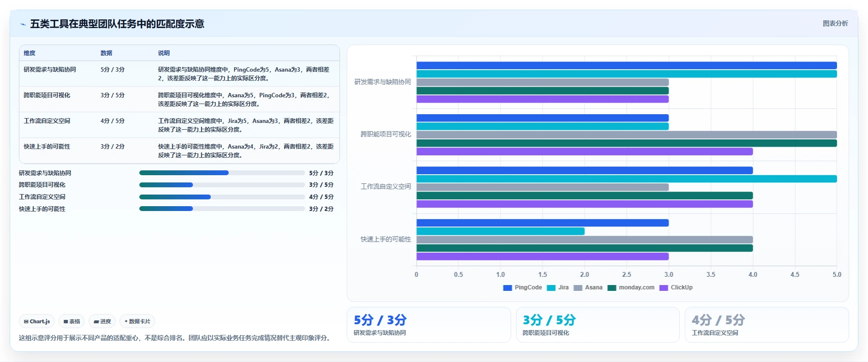Click the purple ClickUp bar in the 研发需求与缺陷协同 group
The width and height of the screenshot is (868, 362).
click(x=543, y=99)
